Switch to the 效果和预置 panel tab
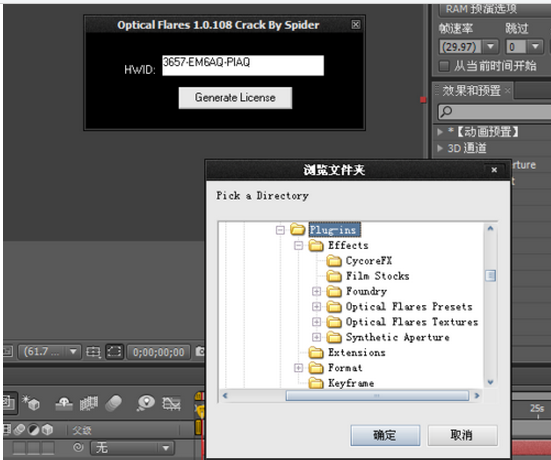This screenshot has width=551, height=460. (x=471, y=91)
